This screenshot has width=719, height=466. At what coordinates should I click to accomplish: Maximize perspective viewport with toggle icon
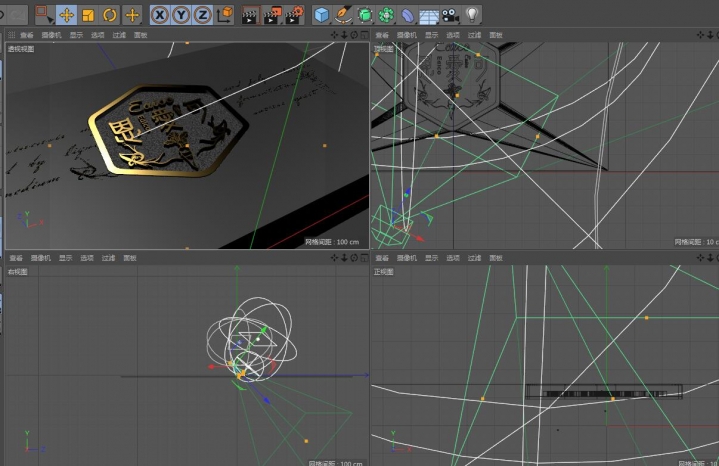[363, 35]
